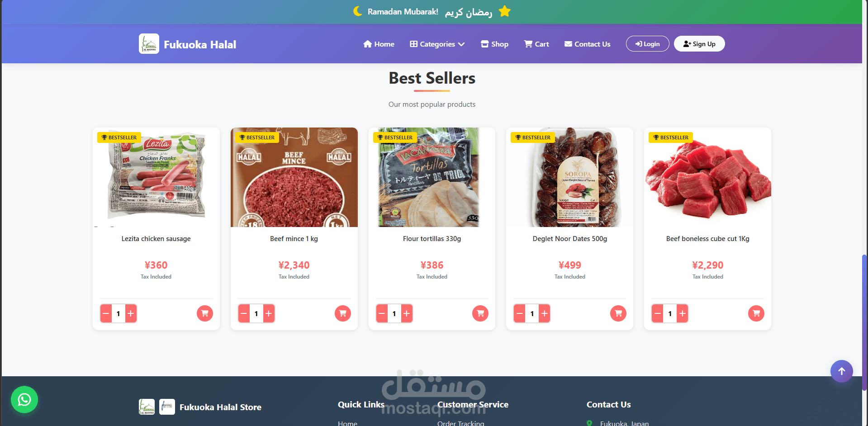
Task: Click the scroll-to-top arrow button
Action: (841, 371)
